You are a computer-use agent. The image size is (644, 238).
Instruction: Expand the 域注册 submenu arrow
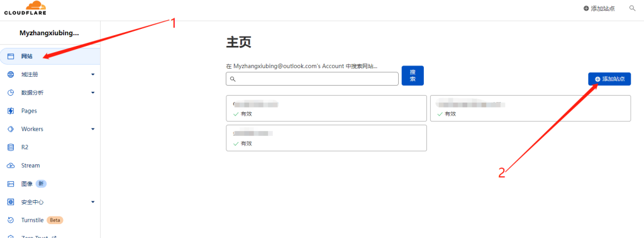point(93,75)
